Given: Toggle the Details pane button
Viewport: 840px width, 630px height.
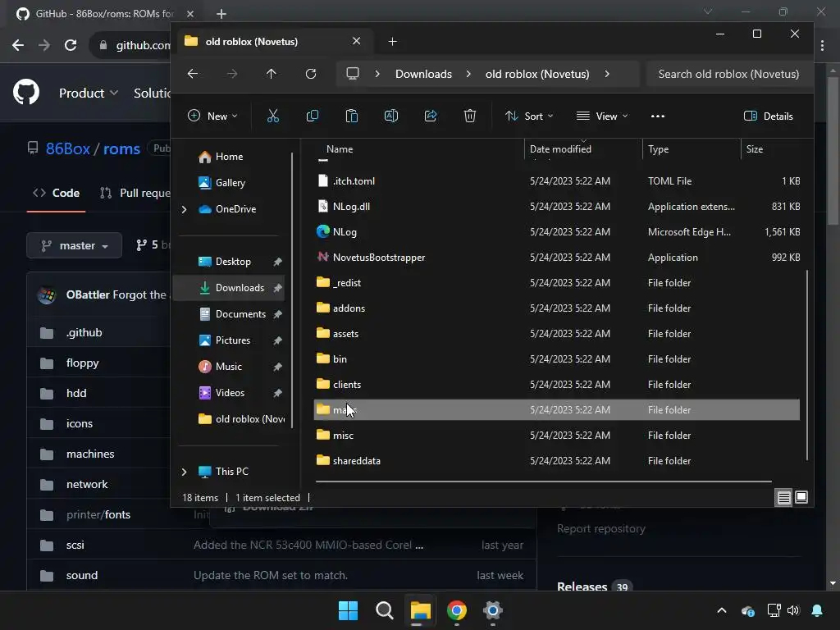Looking at the screenshot, I should click(x=768, y=116).
